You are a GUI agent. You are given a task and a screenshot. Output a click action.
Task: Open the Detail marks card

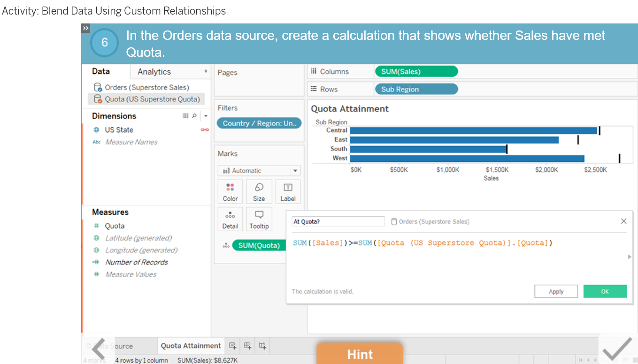tap(230, 219)
